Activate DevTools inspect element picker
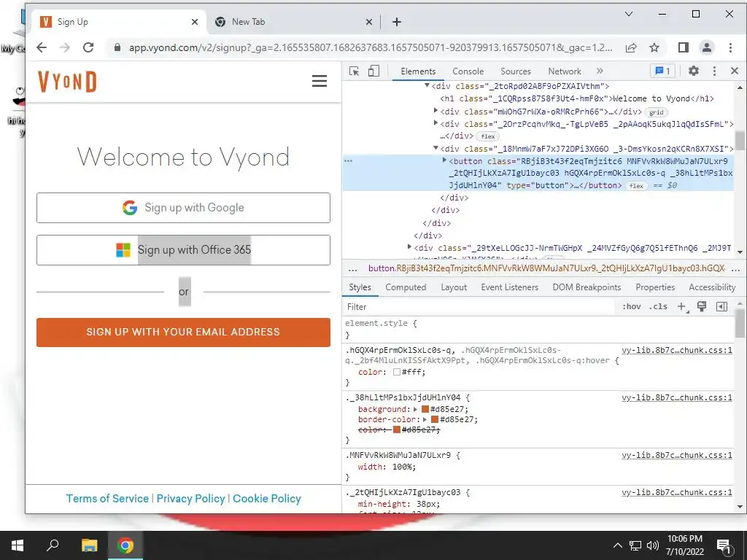The width and height of the screenshot is (747, 560). (x=354, y=71)
